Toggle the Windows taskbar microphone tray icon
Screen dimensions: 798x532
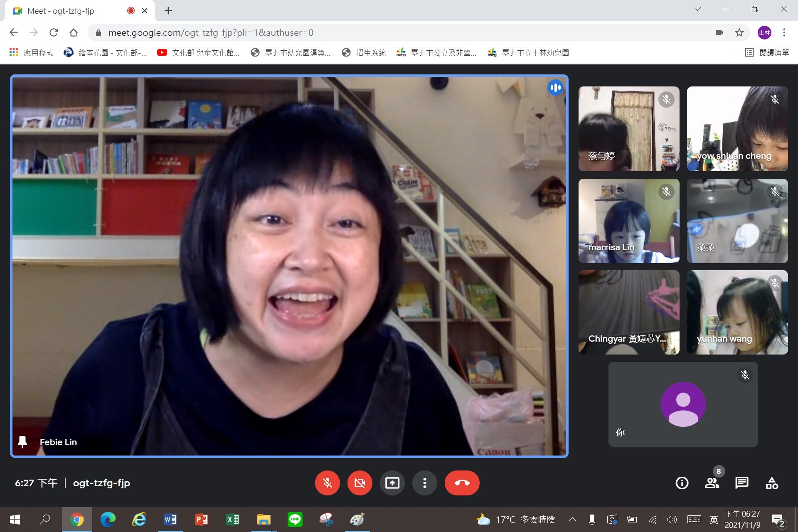(592, 519)
